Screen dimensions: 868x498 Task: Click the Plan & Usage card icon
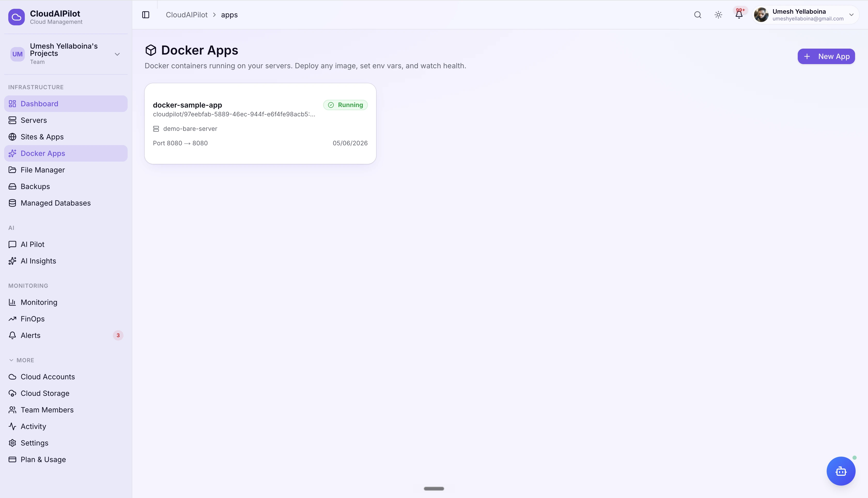click(12, 459)
